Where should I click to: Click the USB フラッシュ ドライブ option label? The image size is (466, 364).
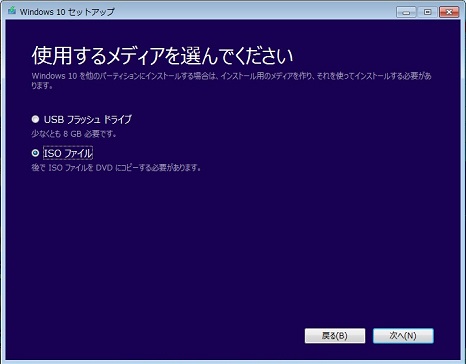click(x=88, y=119)
